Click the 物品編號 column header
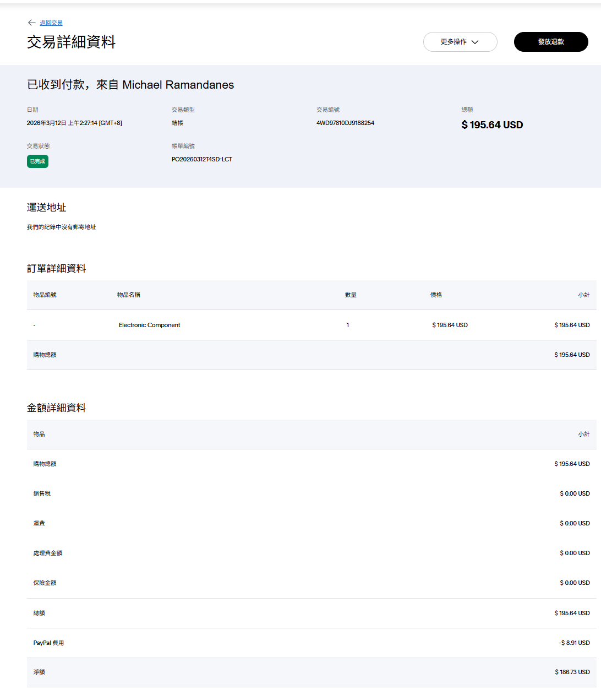601x700 pixels. pyautogui.click(x=45, y=295)
